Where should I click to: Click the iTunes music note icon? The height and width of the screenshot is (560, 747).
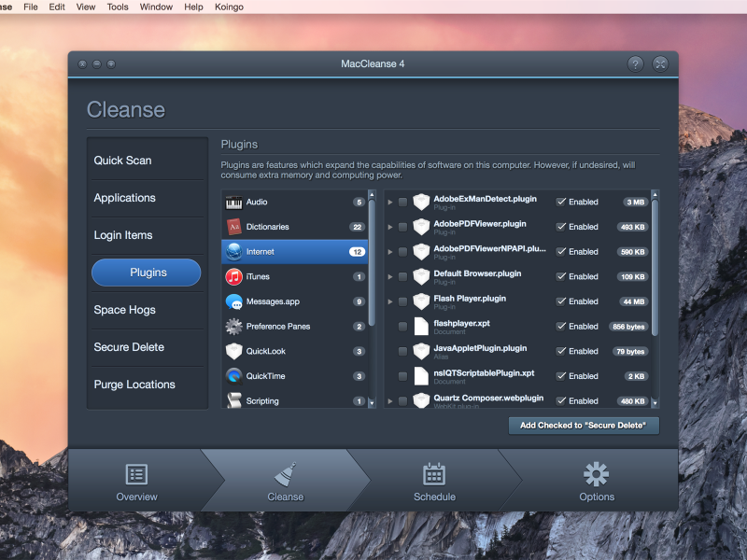pos(233,276)
